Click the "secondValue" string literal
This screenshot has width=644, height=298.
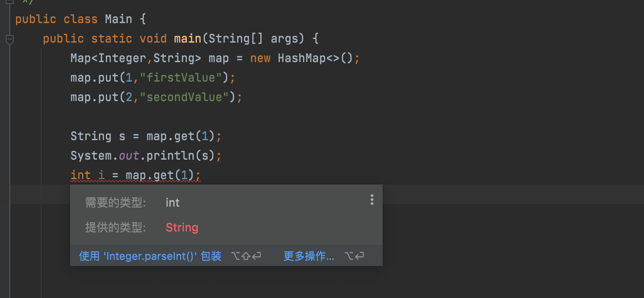[x=184, y=97]
